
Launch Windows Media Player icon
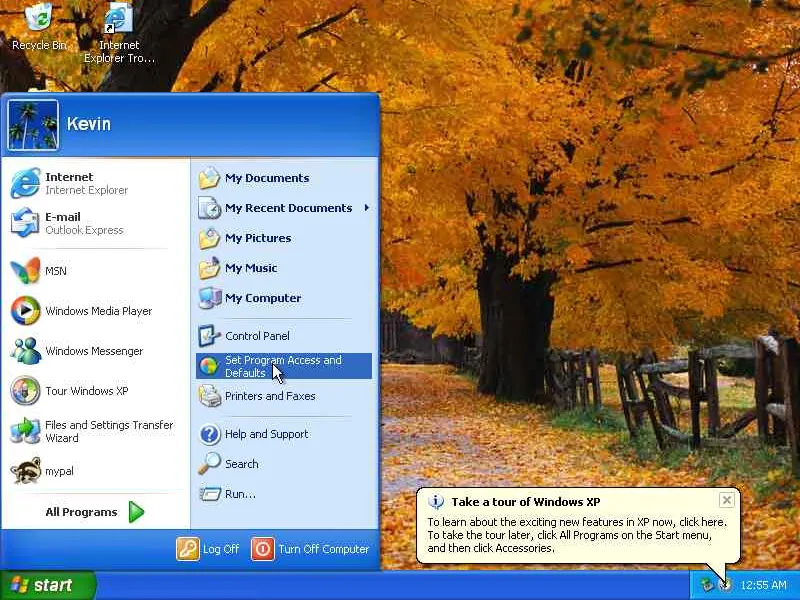coord(25,310)
